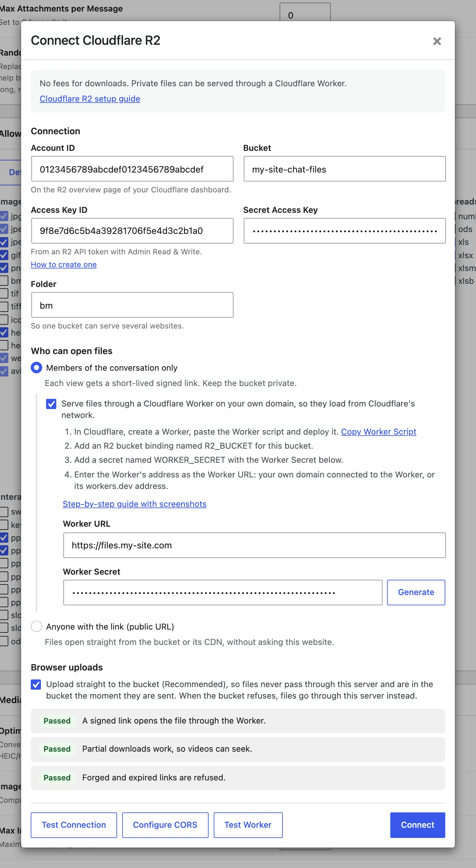Screen dimensions: 476x868
Task: Select "Members of the conversation only" radio
Action: click(36, 368)
